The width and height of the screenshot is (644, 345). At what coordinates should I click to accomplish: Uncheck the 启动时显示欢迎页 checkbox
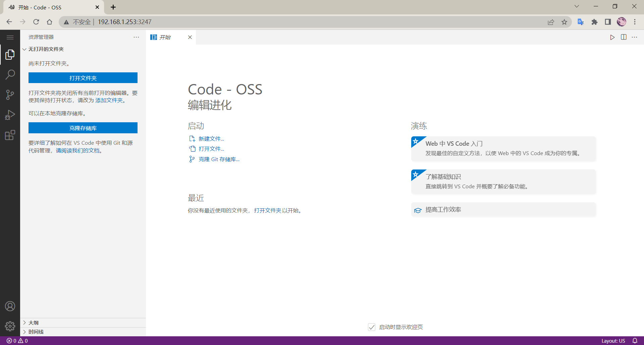click(x=372, y=327)
